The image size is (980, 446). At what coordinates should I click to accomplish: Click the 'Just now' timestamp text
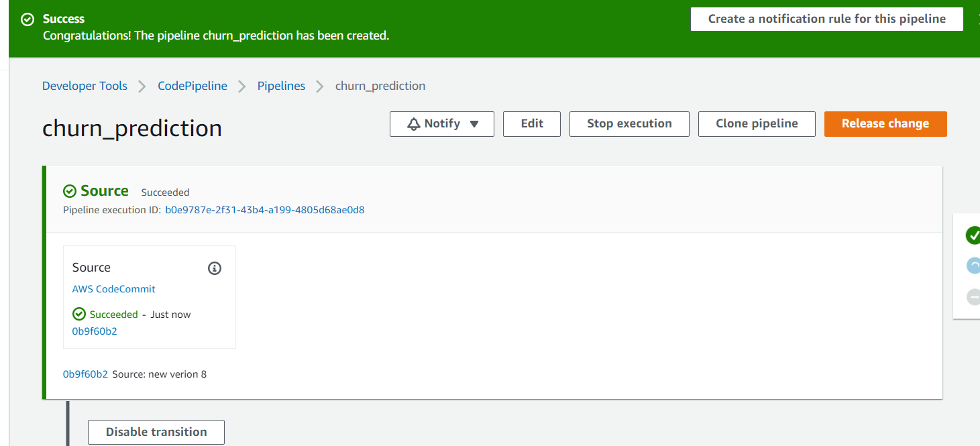click(x=170, y=315)
